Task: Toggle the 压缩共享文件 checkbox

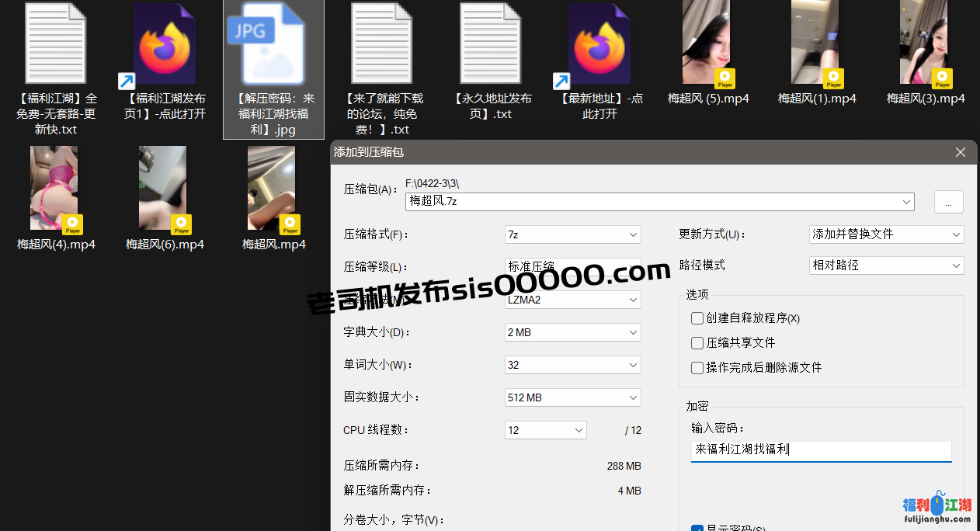Action: (x=697, y=343)
